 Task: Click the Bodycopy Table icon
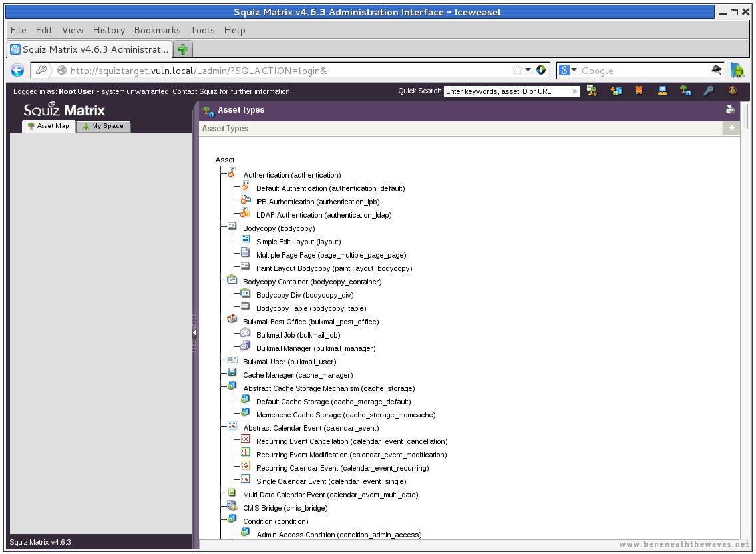coord(246,306)
